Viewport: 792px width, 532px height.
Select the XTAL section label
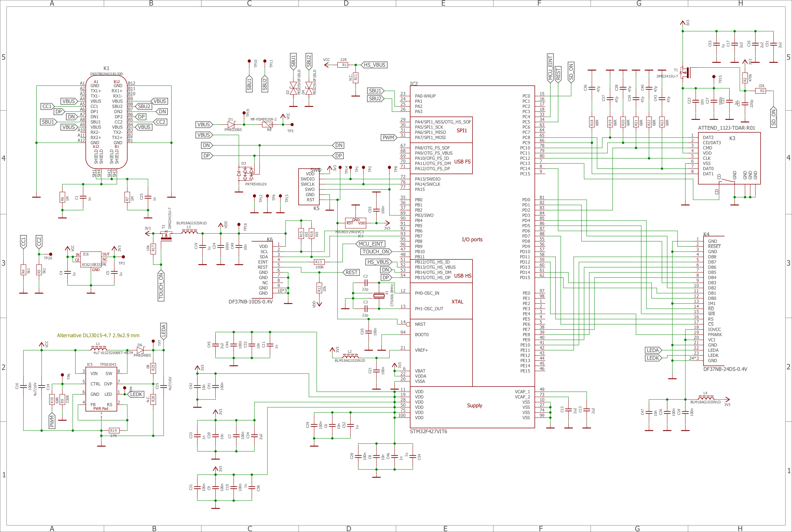(x=457, y=302)
